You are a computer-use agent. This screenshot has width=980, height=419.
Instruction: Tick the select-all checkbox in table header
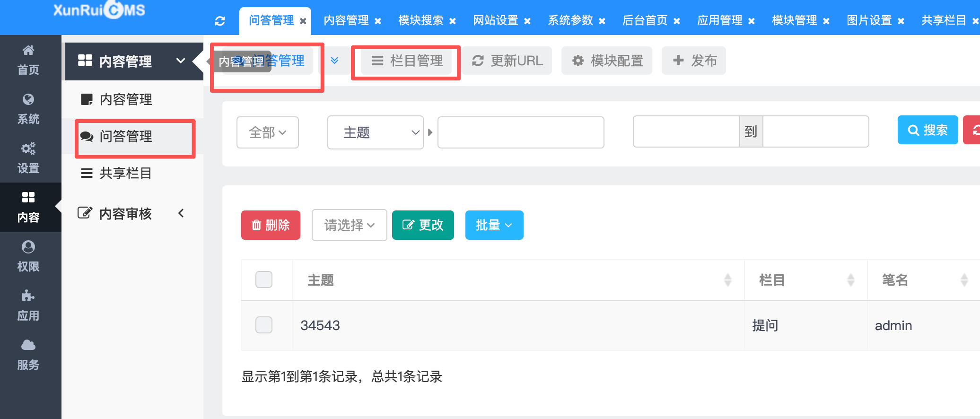click(x=264, y=279)
